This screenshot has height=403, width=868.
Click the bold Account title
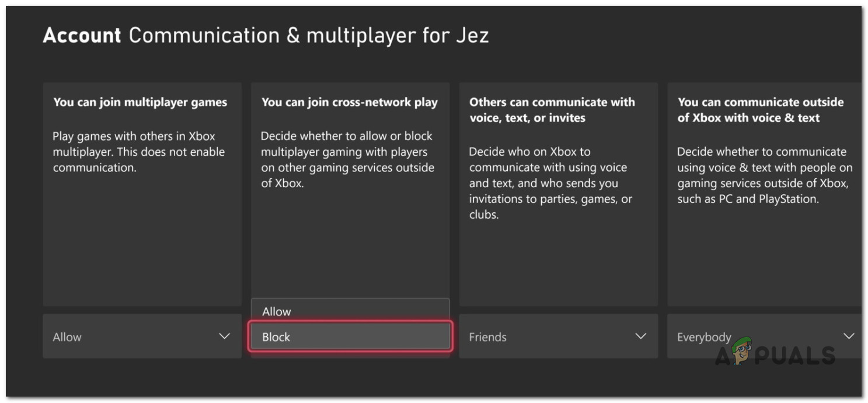click(82, 36)
